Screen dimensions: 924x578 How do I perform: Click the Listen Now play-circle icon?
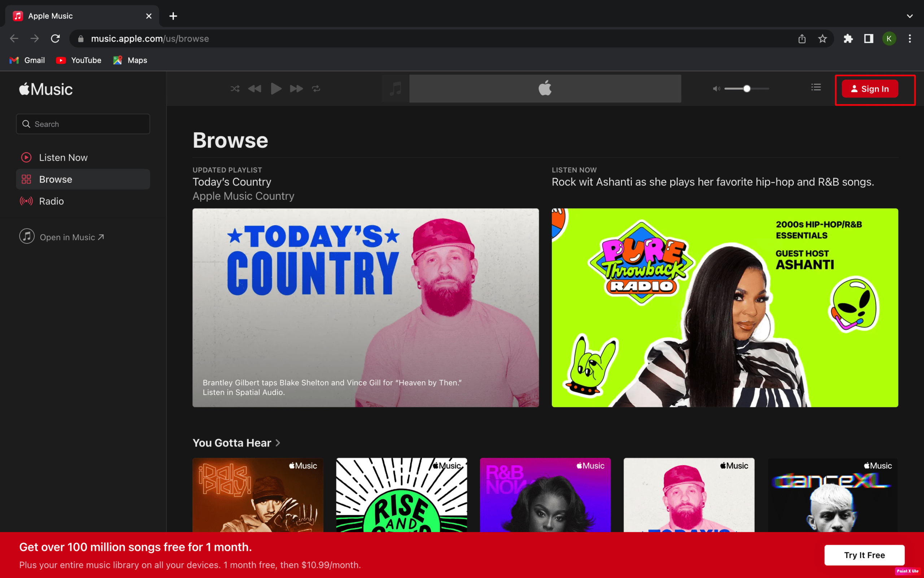(26, 158)
